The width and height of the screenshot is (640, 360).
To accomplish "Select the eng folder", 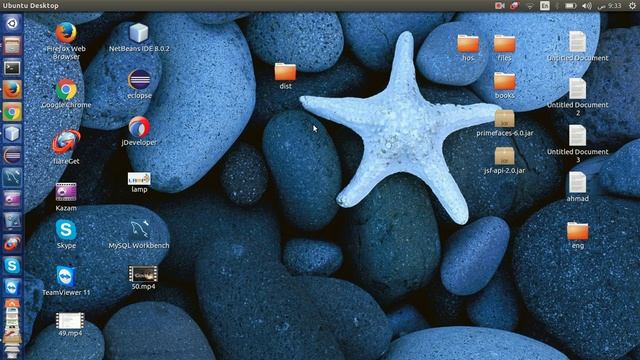I will coord(578,231).
